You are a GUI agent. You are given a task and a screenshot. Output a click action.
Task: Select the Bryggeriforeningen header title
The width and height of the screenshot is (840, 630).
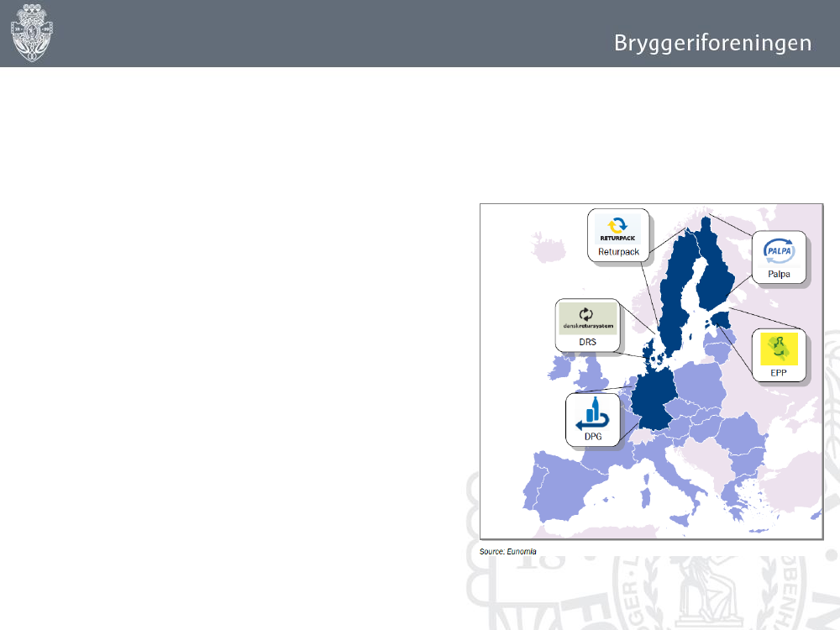tap(712, 44)
